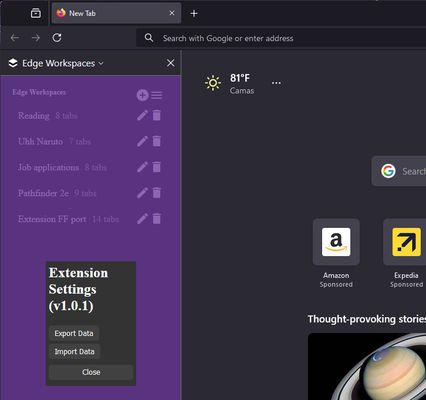
Task: Delete the Job applications workspace
Action: click(x=156, y=167)
